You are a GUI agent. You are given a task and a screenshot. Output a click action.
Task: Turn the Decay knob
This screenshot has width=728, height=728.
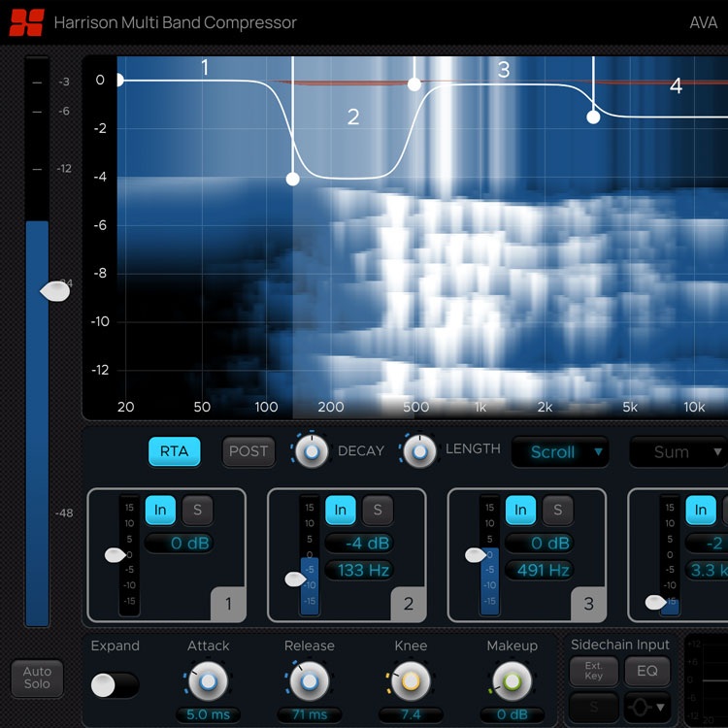click(x=311, y=451)
